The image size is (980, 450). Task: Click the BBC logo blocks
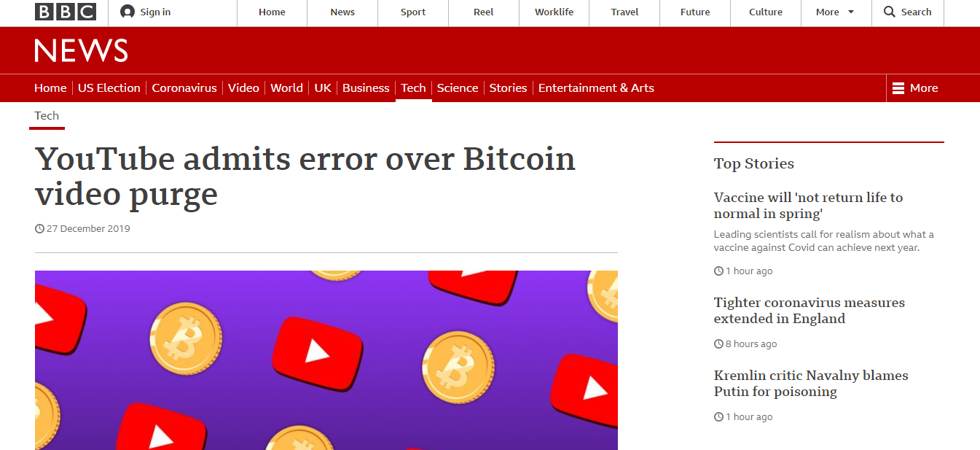tap(66, 12)
